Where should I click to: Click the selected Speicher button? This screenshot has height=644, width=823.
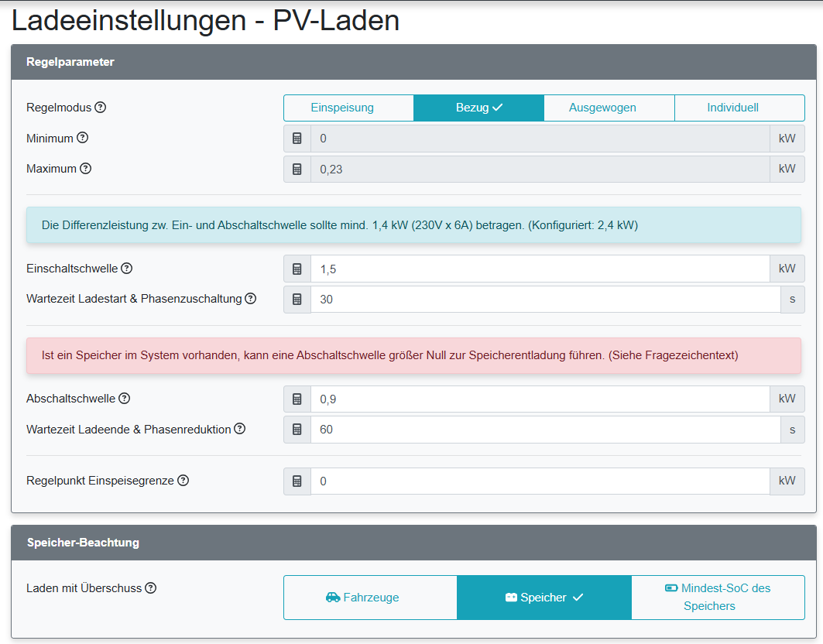[544, 597]
